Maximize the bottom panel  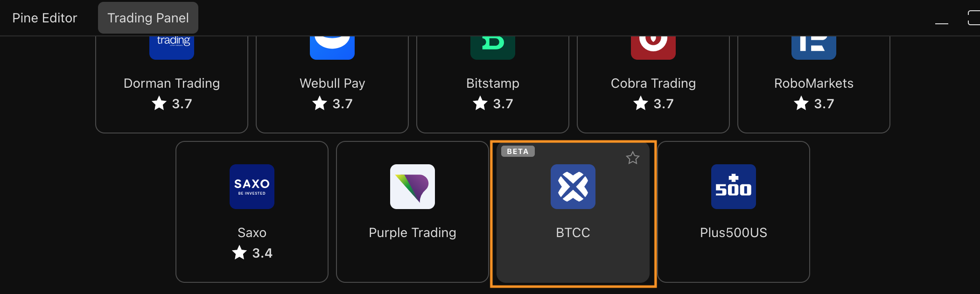tap(974, 18)
